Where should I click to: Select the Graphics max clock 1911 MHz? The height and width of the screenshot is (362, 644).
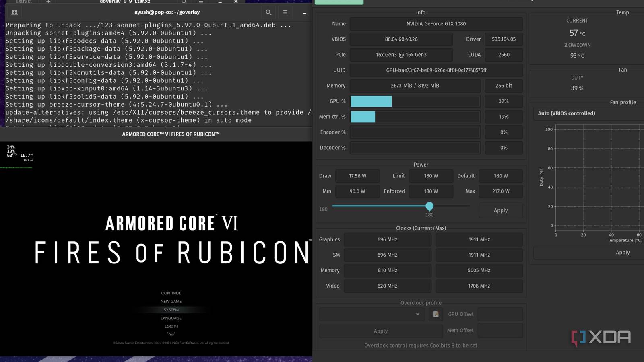pyautogui.click(x=479, y=239)
